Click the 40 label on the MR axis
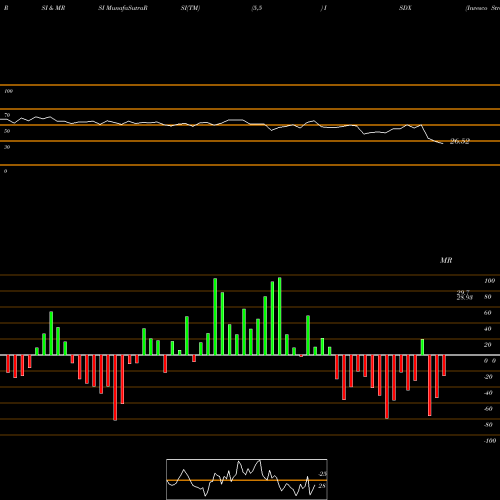Screen dimensions: 500x500 coord(488,329)
